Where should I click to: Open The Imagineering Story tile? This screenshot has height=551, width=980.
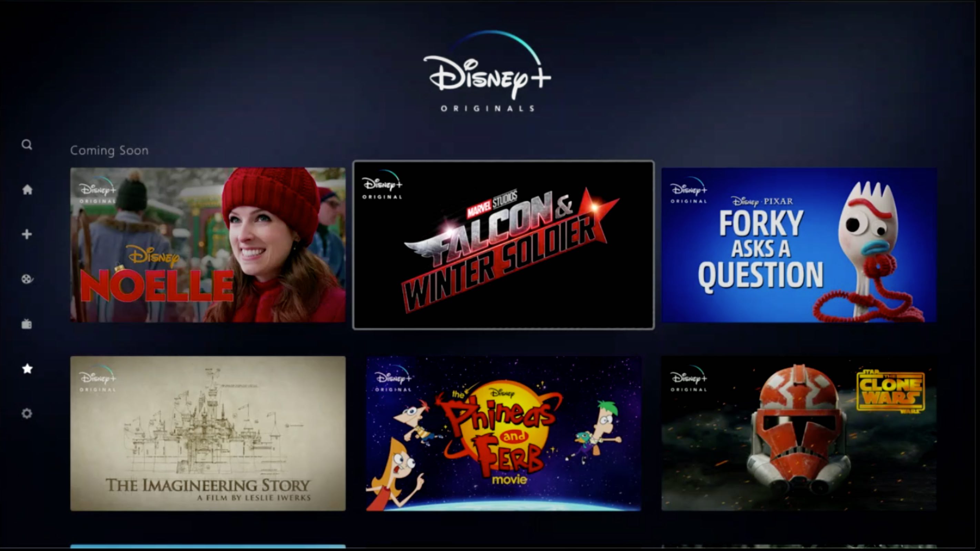click(x=208, y=433)
